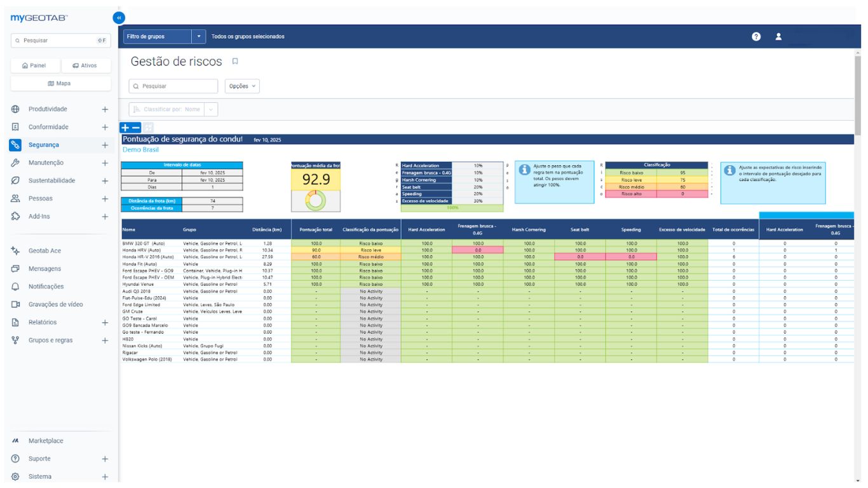The image size is (868, 488).
Task: Click the fleet score donut chart
Action: [x=315, y=201]
